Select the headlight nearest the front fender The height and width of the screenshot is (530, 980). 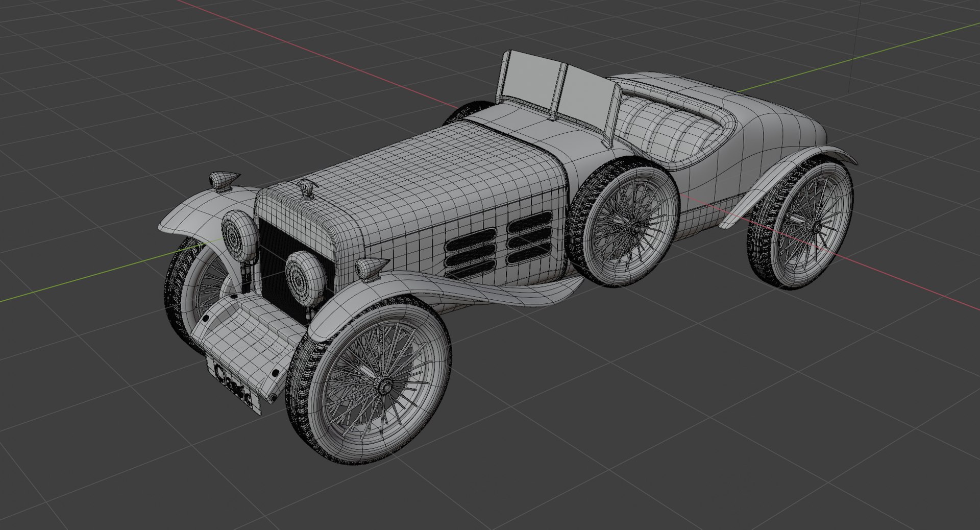click(305, 279)
